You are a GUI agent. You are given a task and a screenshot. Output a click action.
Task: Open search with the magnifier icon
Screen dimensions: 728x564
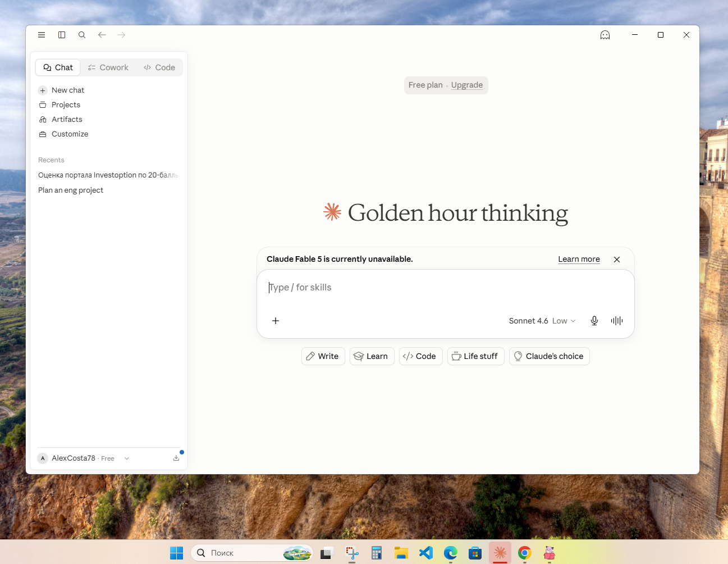click(x=82, y=35)
